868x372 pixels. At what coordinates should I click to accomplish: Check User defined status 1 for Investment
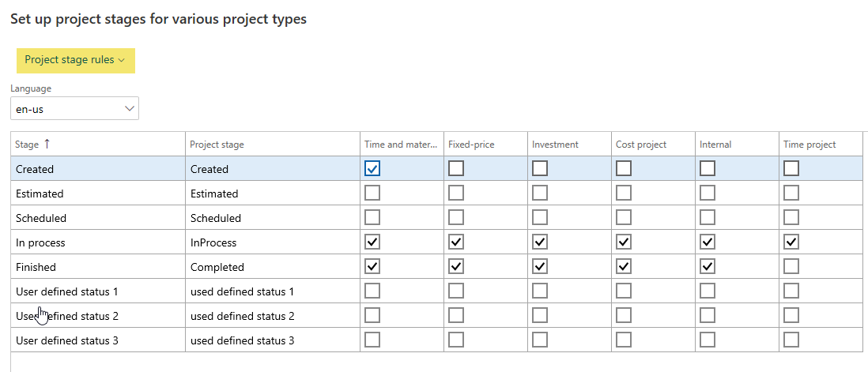click(x=540, y=291)
